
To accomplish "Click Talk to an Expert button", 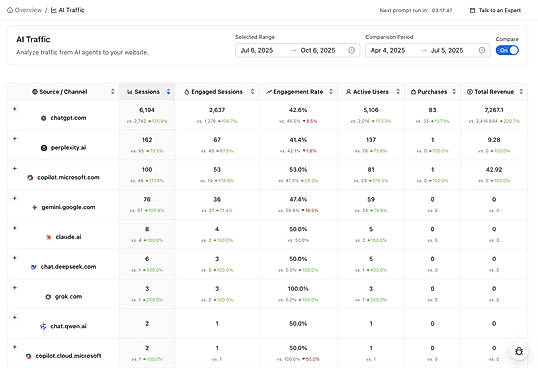I will [x=495, y=10].
